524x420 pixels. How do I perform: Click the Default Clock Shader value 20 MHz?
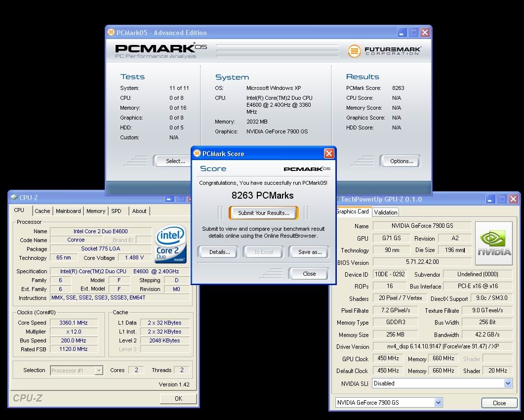click(498, 371)
